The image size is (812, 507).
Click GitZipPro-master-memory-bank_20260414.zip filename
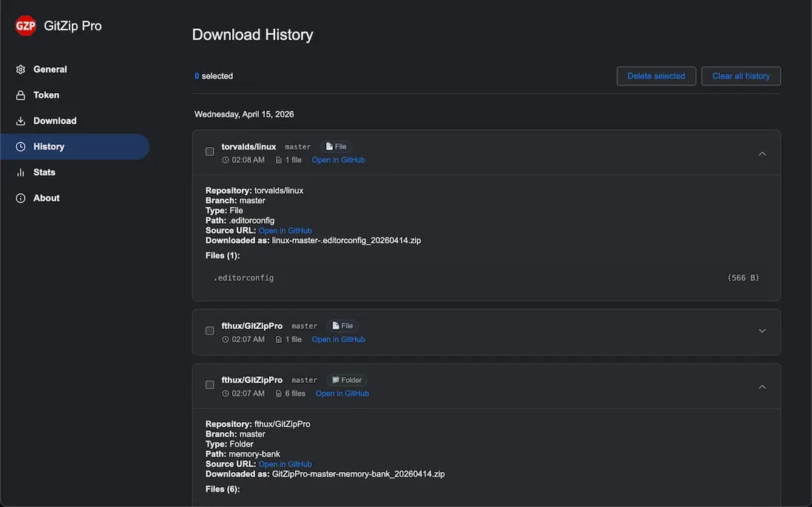359,474
